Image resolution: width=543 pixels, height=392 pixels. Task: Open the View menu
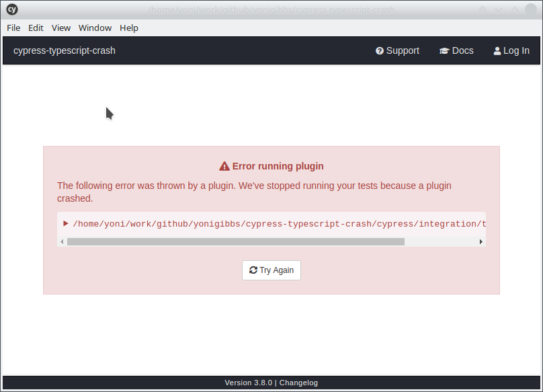61,28
